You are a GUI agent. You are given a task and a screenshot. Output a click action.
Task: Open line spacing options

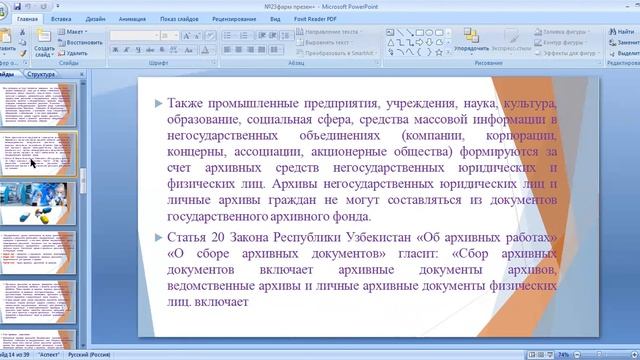(286, 36)
